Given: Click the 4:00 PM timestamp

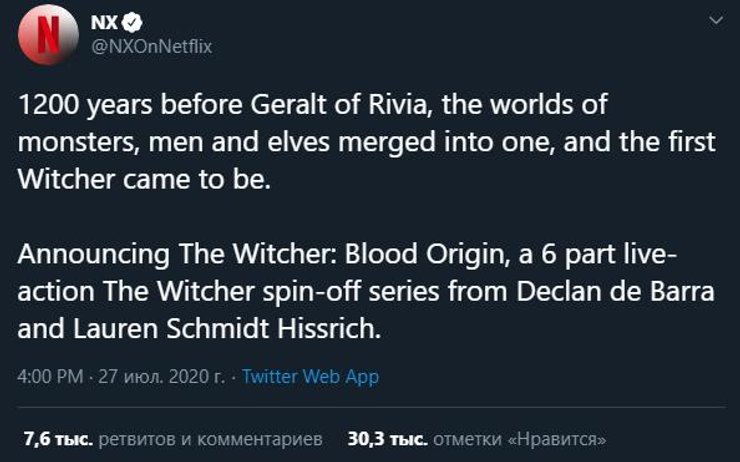Looking at the screenshot, I should (x=49, y=377).
